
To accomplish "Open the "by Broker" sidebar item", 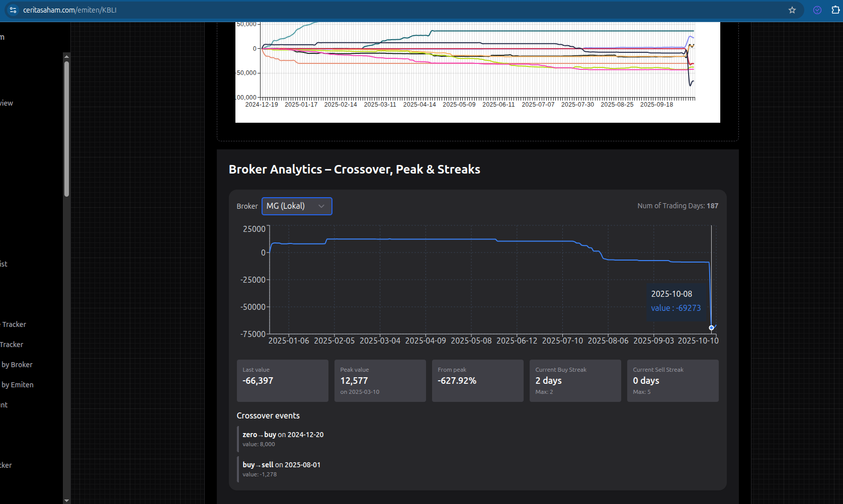I will click(17, 365).
